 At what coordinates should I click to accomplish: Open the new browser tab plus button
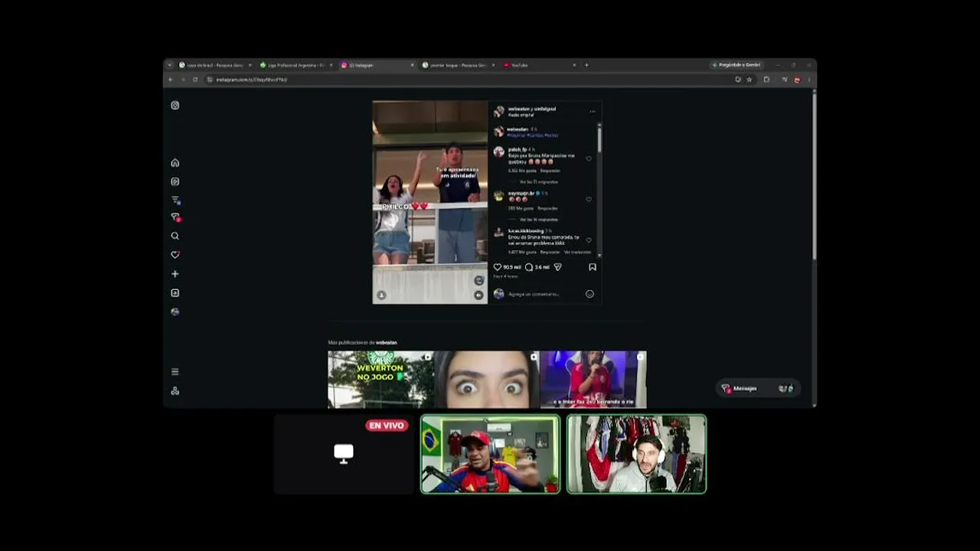[x=586, y=65]
